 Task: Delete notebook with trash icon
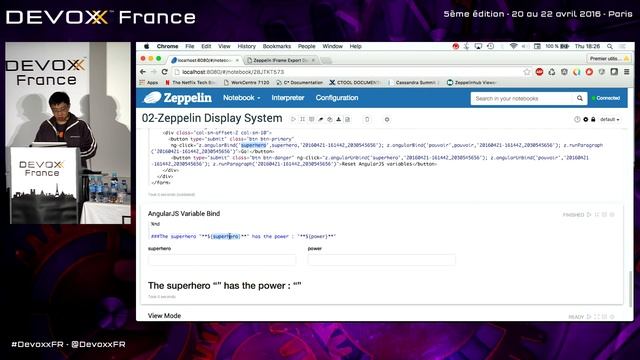(x=367, y=119)
